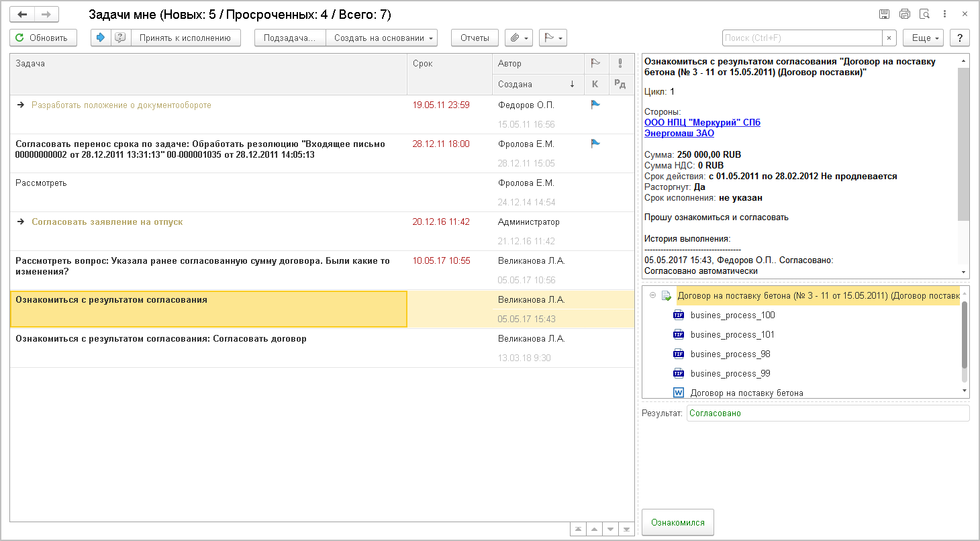Screen dimensions: 980x541
Task: Click the flag on the Федоров О.П. task row
Action: 595,105
